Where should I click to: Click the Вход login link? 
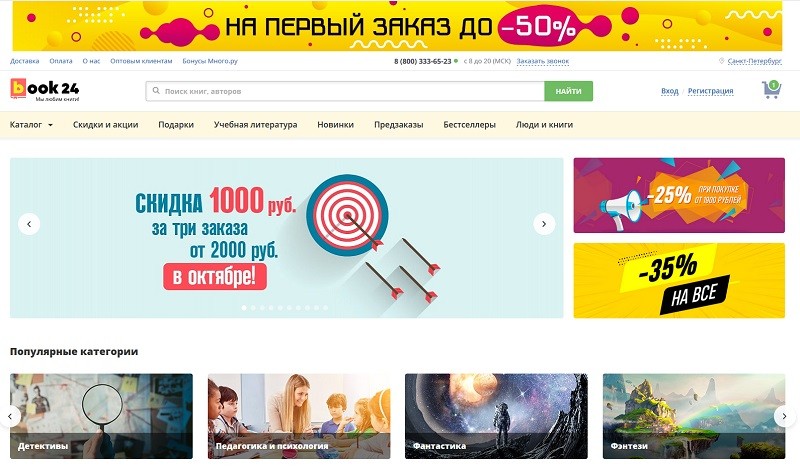click(x=669, y=91)
